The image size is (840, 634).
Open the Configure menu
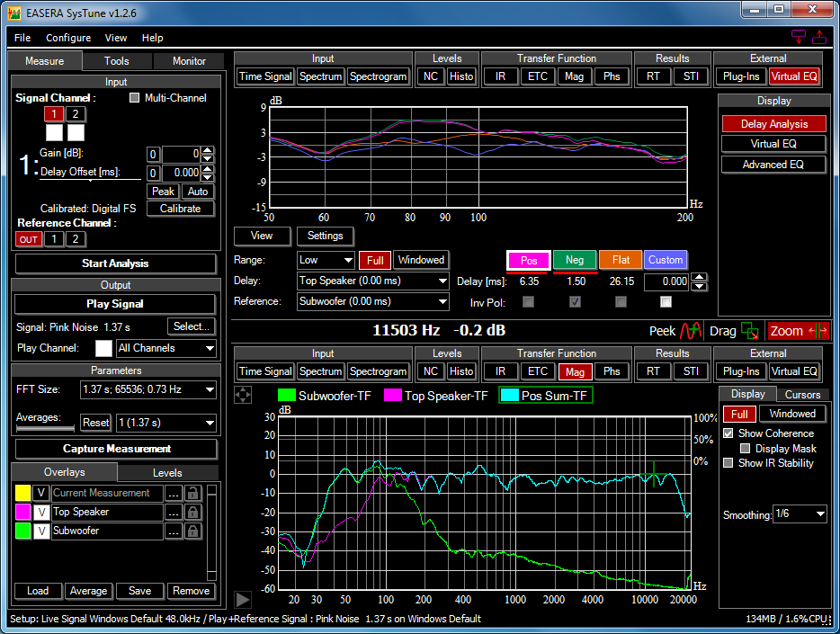coord(68,38)
